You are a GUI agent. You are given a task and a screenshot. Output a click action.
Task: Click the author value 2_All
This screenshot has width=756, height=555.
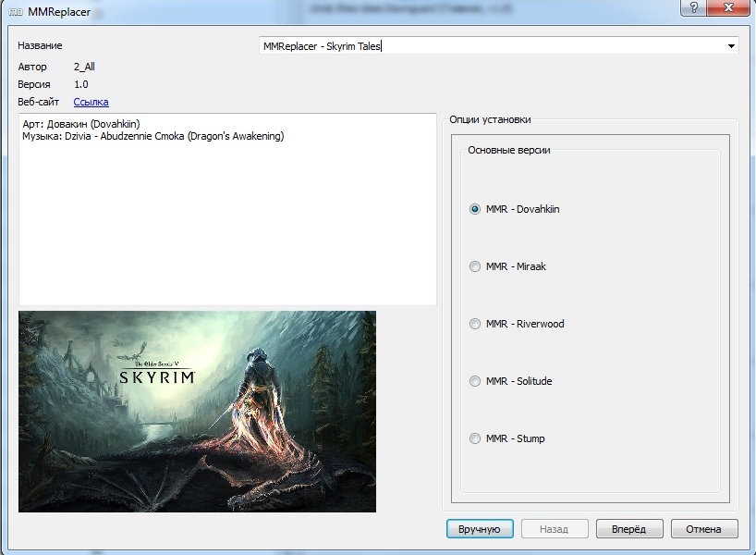[84, 67]
